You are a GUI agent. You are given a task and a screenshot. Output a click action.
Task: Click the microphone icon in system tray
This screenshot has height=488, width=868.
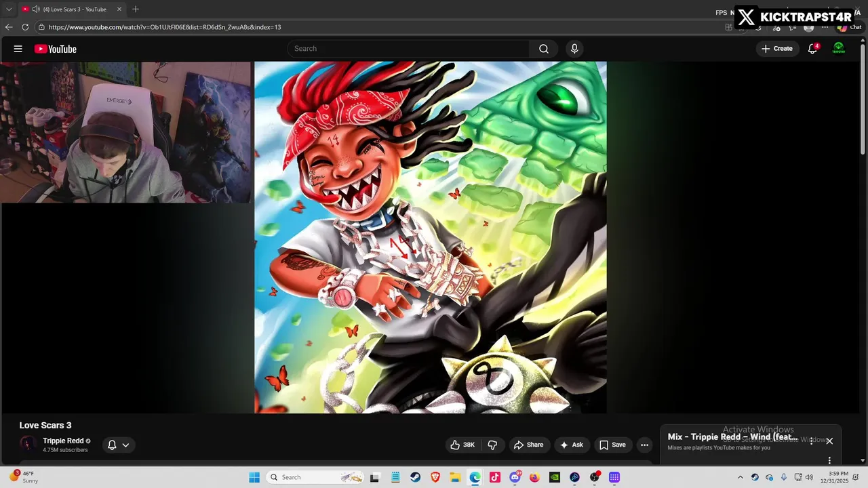click(x=784, y=477)
